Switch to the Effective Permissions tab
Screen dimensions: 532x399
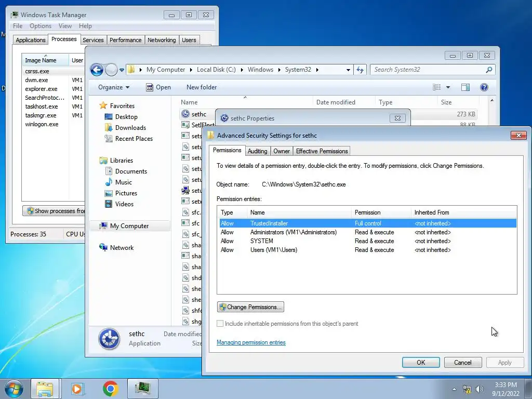point(322,151)
